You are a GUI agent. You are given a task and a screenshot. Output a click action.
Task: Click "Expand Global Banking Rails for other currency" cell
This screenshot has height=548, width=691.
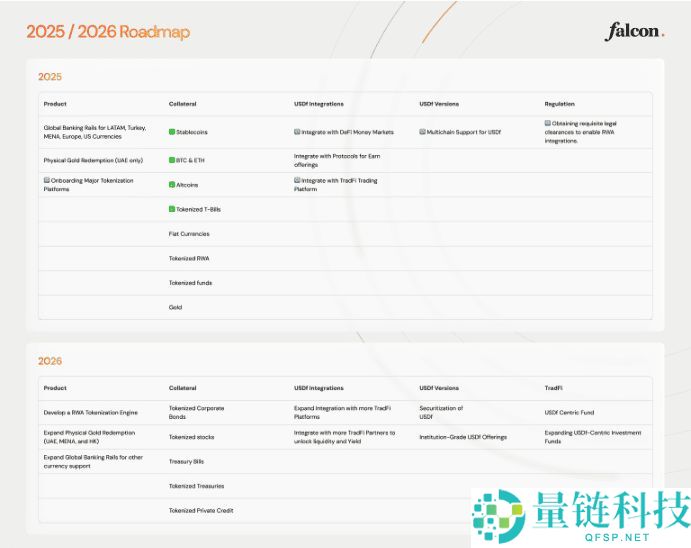93,462
